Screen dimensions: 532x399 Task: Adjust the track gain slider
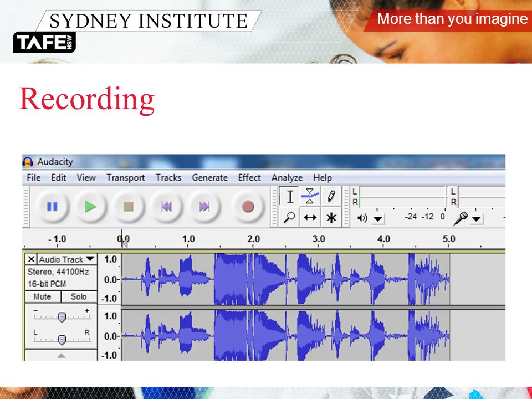[x=62, y=317]
